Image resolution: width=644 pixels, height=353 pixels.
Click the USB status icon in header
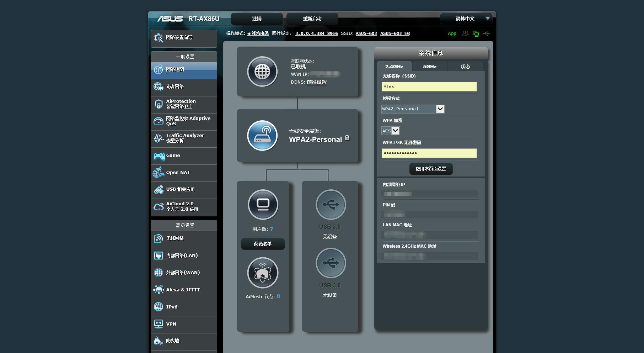(486, 34)
